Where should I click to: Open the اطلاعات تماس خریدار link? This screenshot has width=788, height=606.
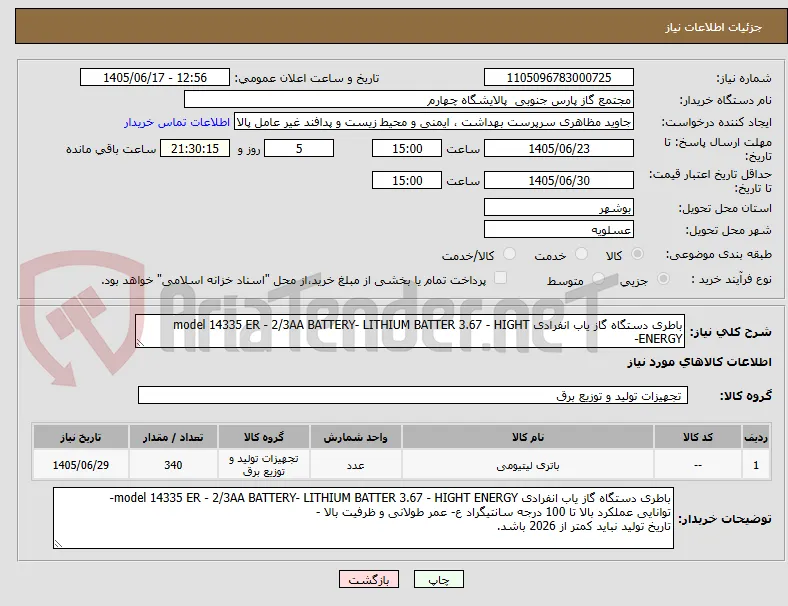point(177,122)
